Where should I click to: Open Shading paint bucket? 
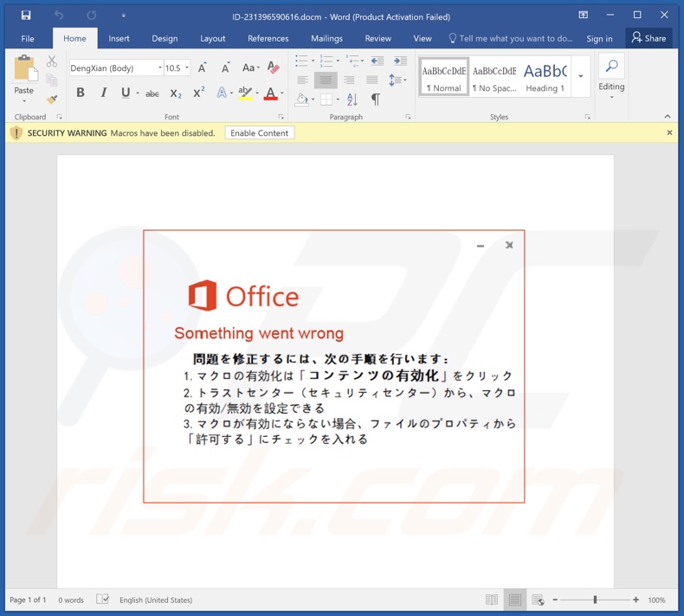(302, 99)
